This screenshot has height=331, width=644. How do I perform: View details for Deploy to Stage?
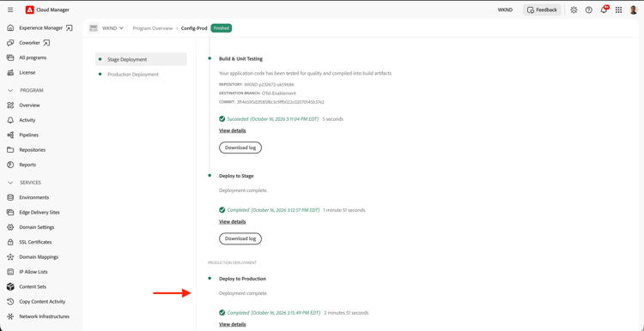pyautogui.click(x=233, y=222)
